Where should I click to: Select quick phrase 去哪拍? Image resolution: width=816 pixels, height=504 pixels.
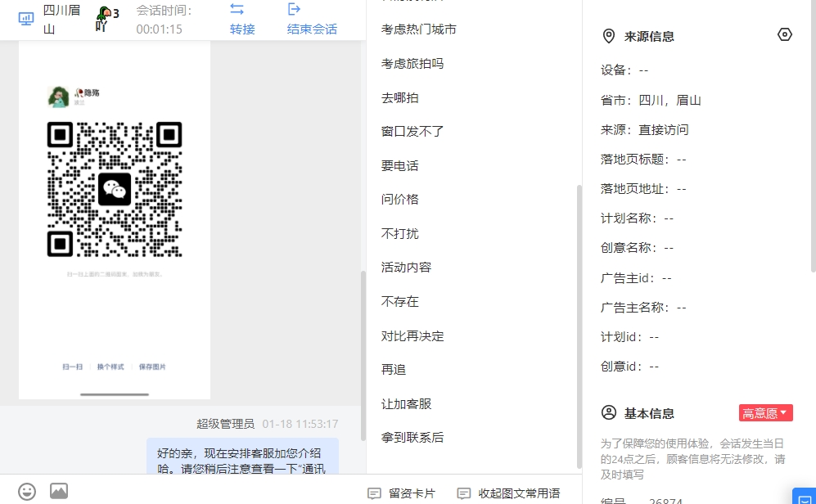[399, 98]
